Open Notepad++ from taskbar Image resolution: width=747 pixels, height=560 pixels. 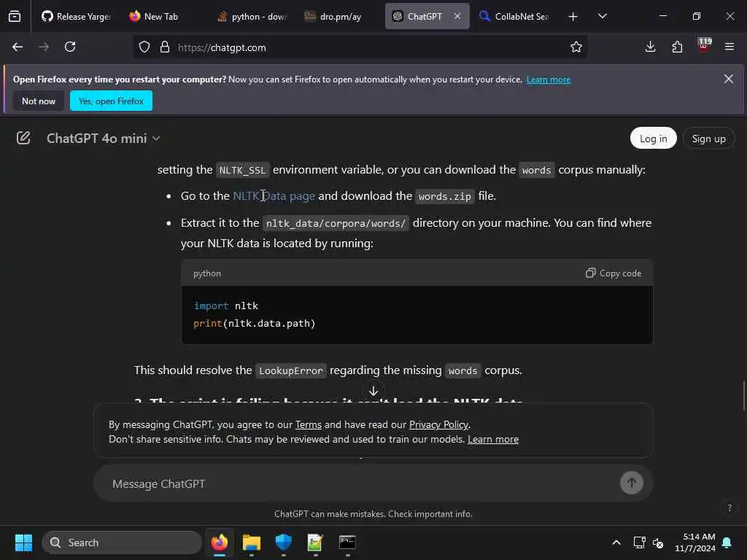pyautogui.click(x=315, y=542)
